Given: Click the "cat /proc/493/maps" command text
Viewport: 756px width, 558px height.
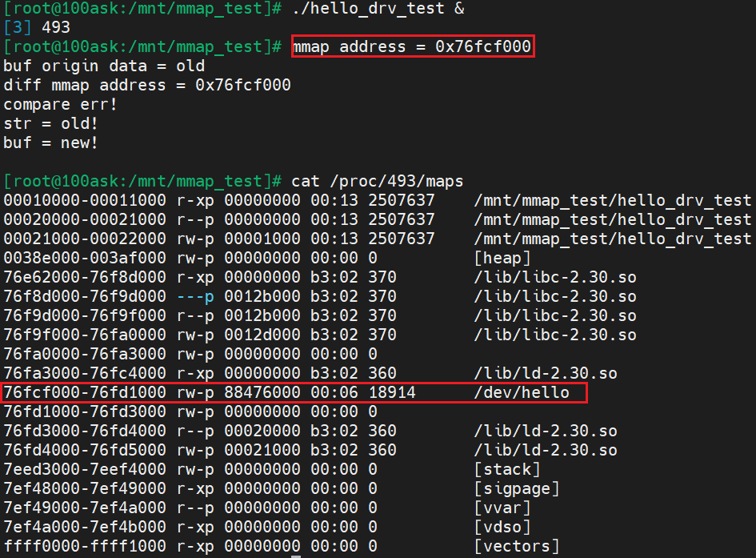Looking at the screenshot, I should pyautogui.click(x=378, y=181).
